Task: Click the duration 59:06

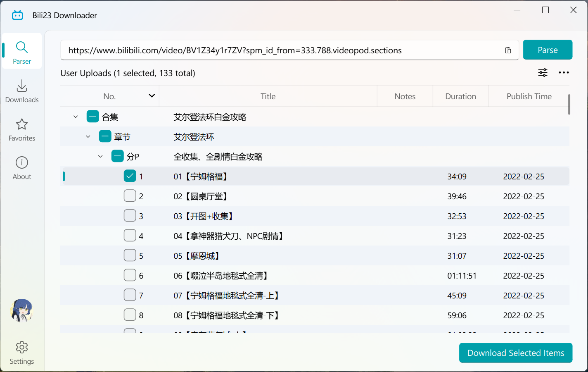Action: click(457, 315)
